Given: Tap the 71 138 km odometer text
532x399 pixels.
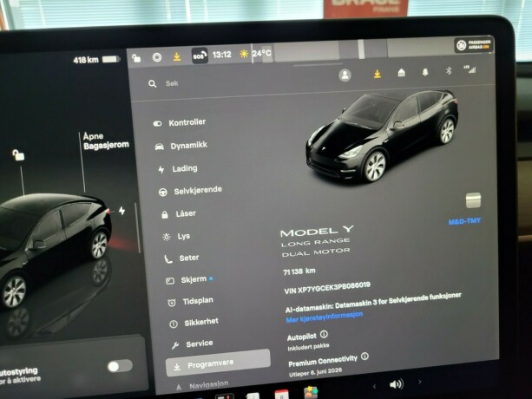Looking at the screenshot, I should (x=299, y=271).
